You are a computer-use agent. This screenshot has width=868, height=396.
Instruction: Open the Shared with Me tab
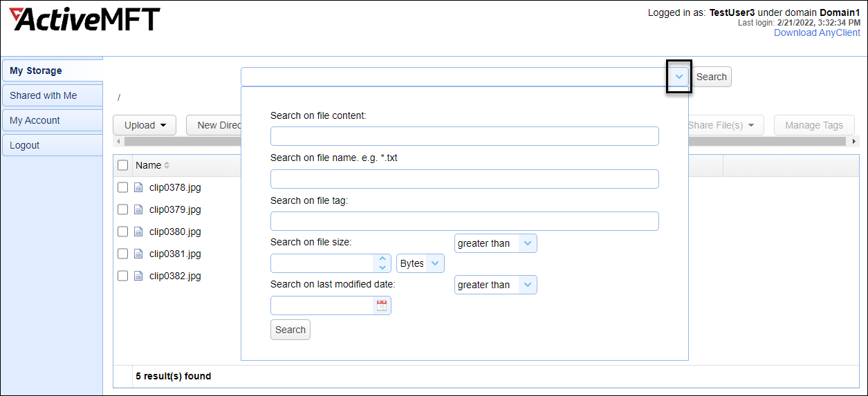(53, 95)
